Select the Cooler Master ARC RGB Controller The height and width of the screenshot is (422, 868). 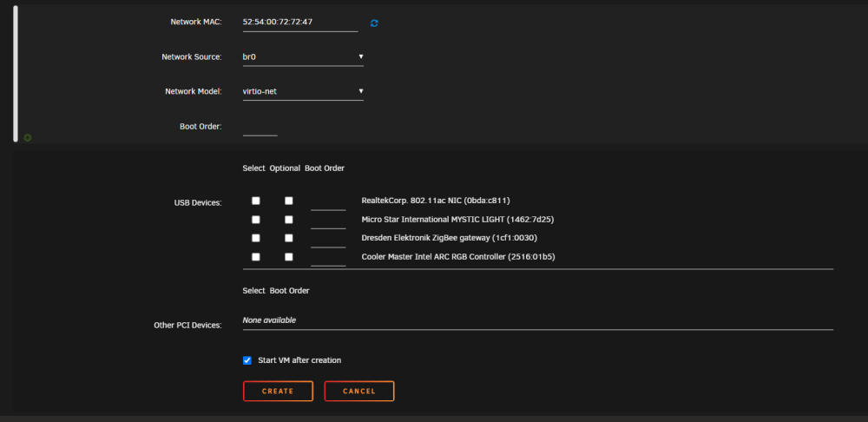[x=256, y=257]
